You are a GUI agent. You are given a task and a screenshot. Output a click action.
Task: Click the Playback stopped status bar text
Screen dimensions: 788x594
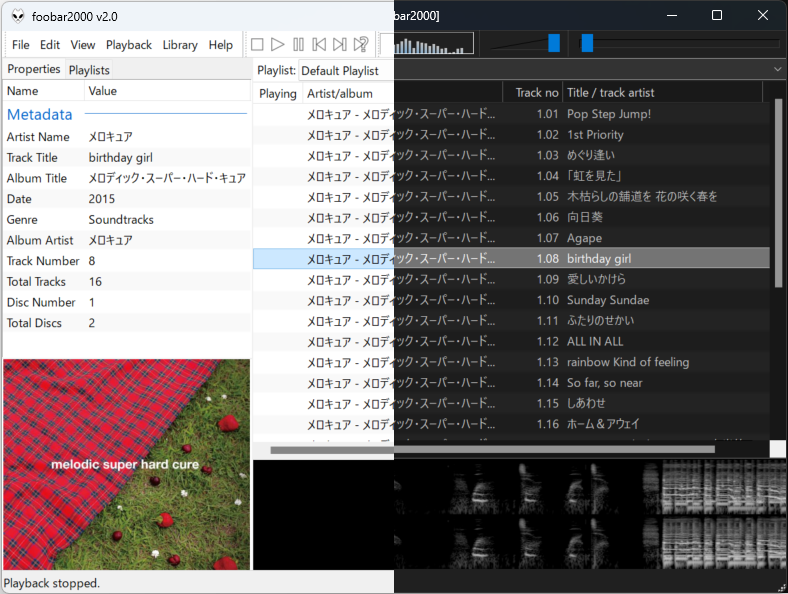(x=52, y=583)
